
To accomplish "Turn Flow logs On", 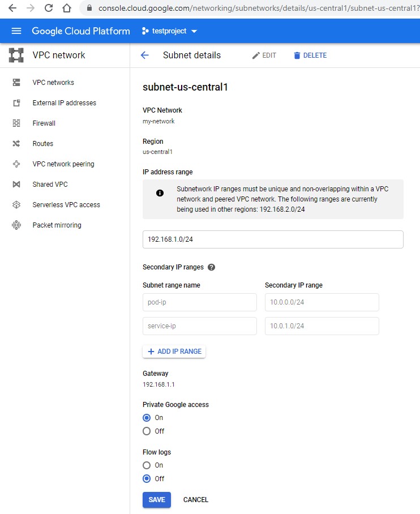I will pos(147,465).
